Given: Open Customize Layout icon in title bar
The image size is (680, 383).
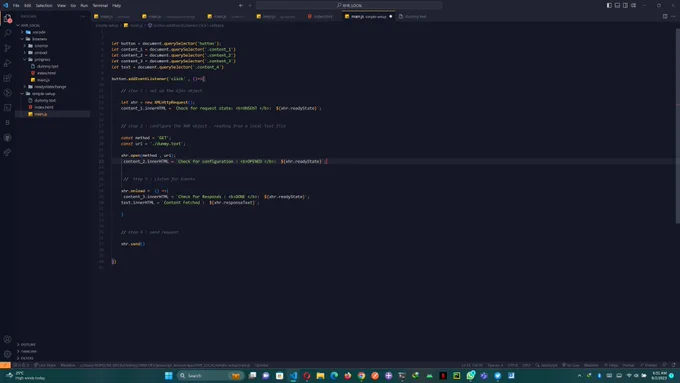Looking at the screenshot, I should (x=634, y=5).
